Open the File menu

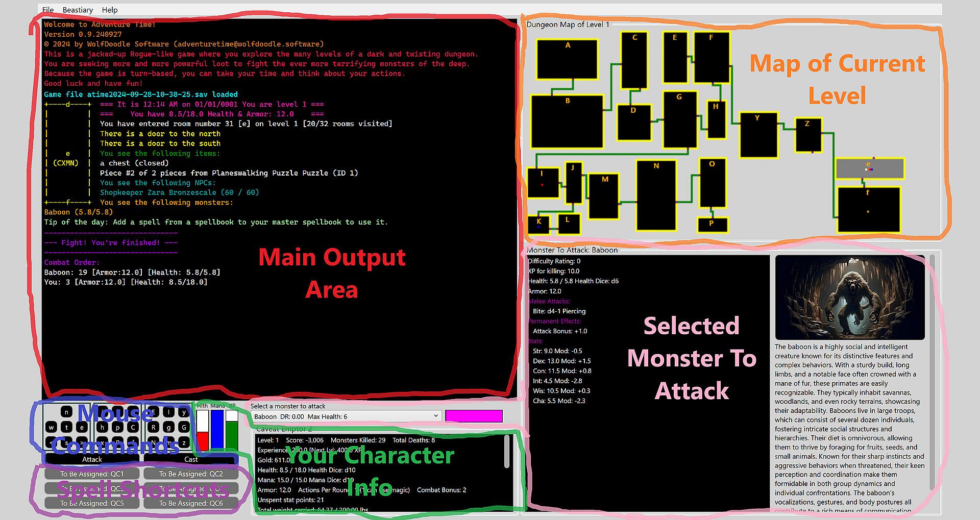(48, 10)
